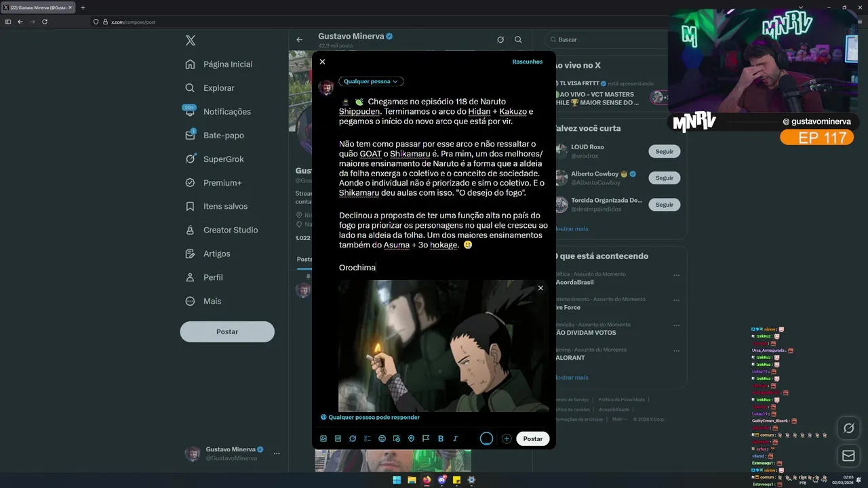Open Discord from taskbar
The image size is (868, 488).
pyautogui.click(x=441, y=480)
